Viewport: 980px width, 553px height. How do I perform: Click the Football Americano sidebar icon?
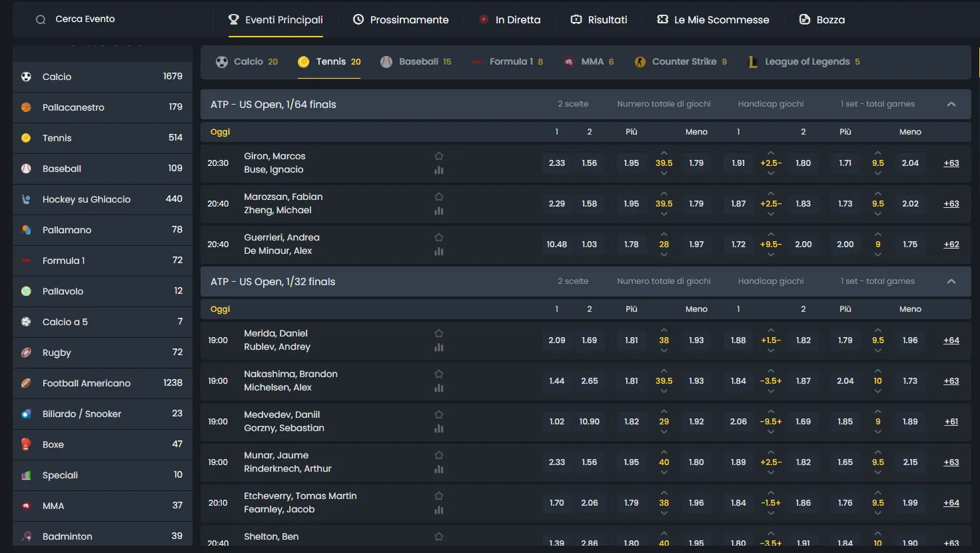coord(26,383)
